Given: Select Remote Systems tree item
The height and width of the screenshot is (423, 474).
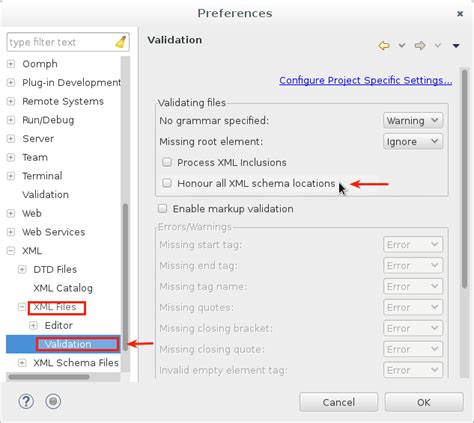Looking at the screenshot, I should tap(63, 101).
